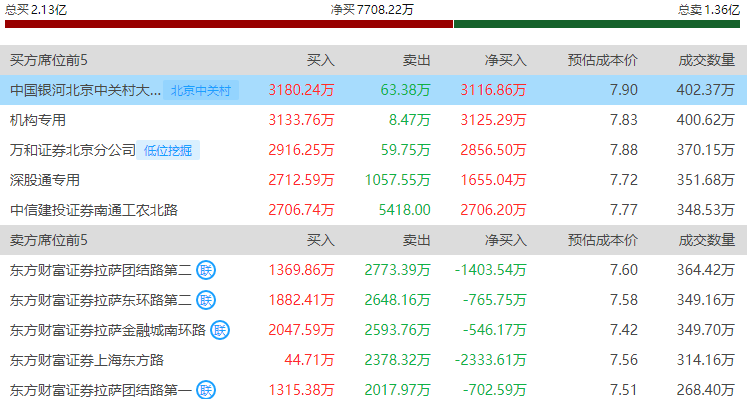Open the 低位挖掘 tag label
Viewport: 747px width, 399px height.
168,150
